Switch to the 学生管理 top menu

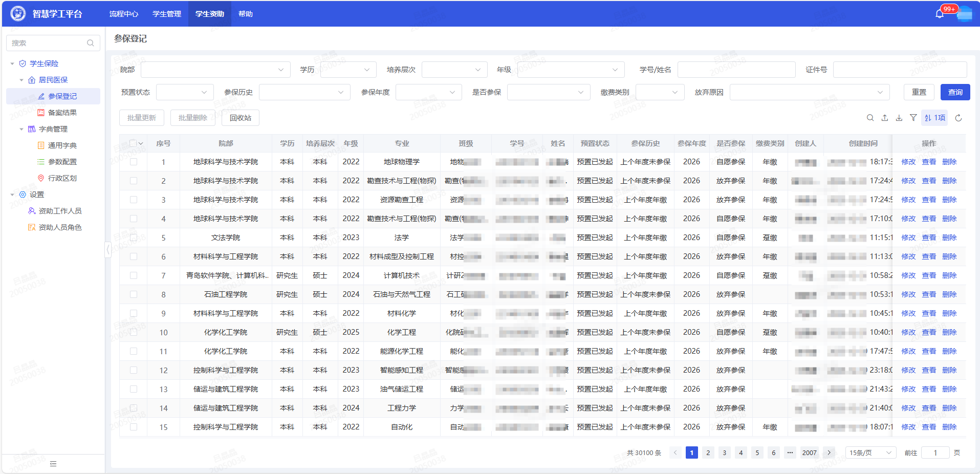click(x=167, y=14)
